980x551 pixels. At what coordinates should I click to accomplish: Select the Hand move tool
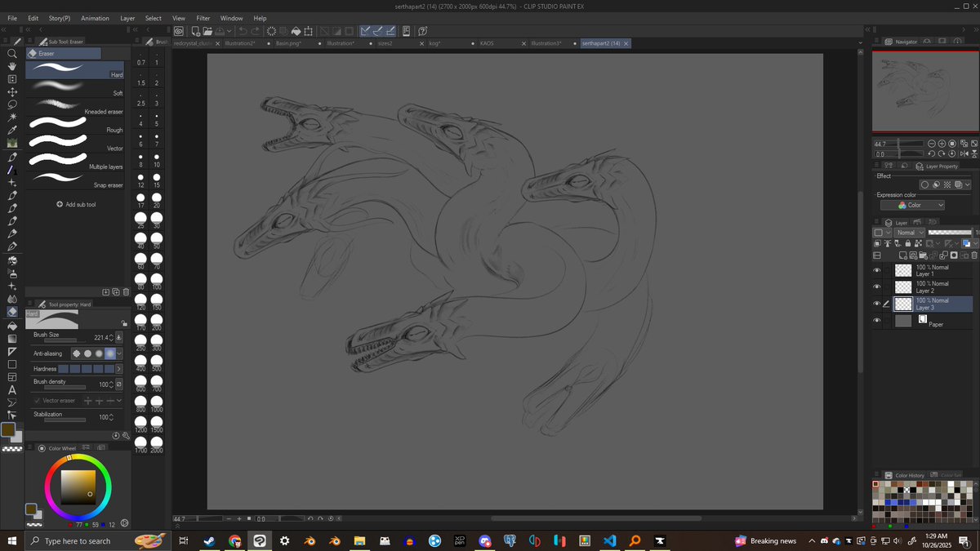pyautogui.click(x=12, y=66)
